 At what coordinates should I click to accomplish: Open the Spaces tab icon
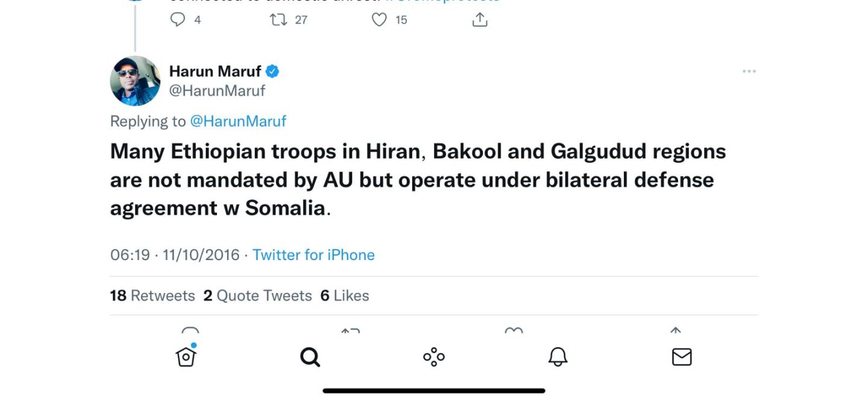[434, 358]
